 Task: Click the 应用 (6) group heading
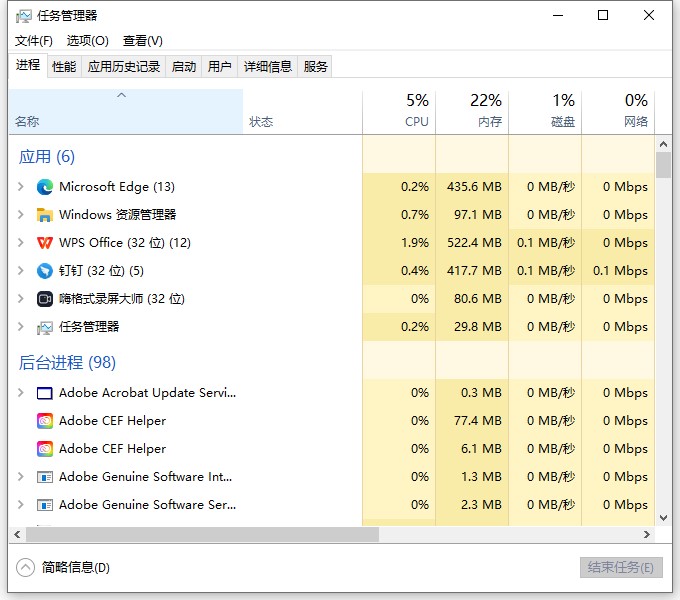click(47, 157)
